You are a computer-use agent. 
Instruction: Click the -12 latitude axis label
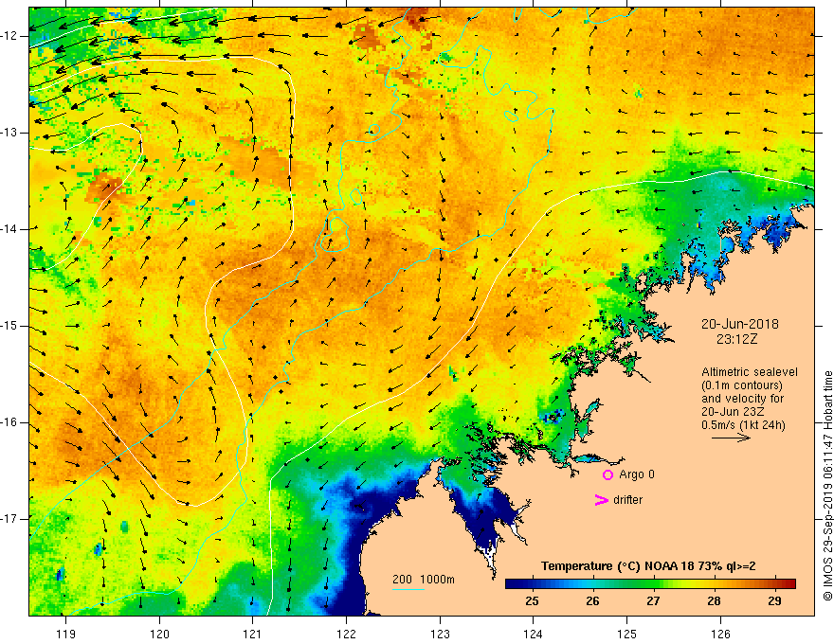tap(10, 36)
